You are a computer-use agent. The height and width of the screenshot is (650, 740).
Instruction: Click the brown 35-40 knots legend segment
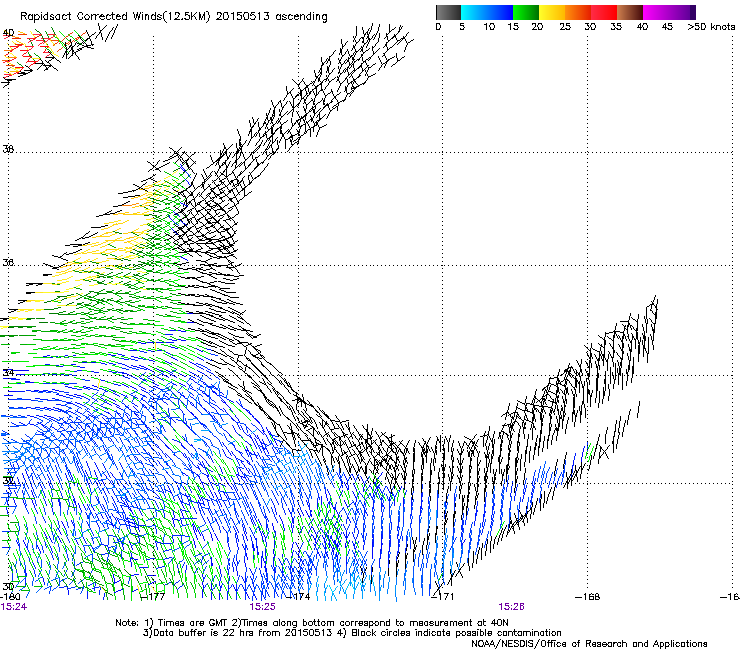click(630, 12)
